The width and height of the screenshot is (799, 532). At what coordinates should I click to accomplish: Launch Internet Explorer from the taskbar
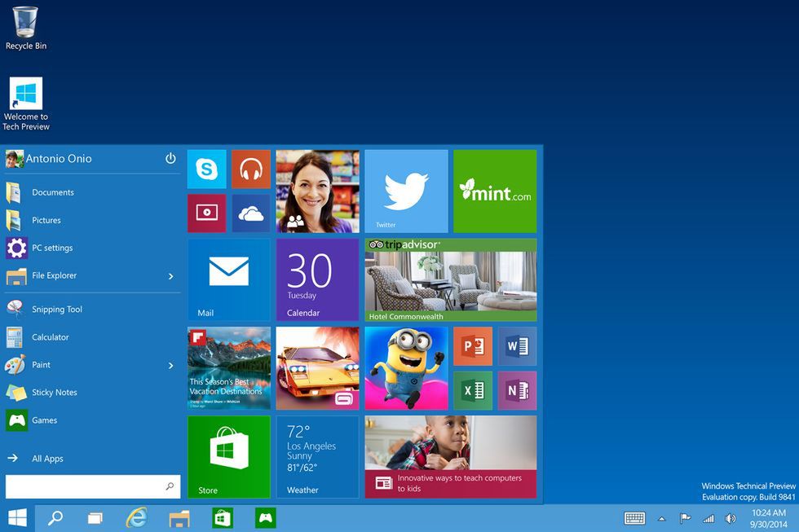coord(136,518)
